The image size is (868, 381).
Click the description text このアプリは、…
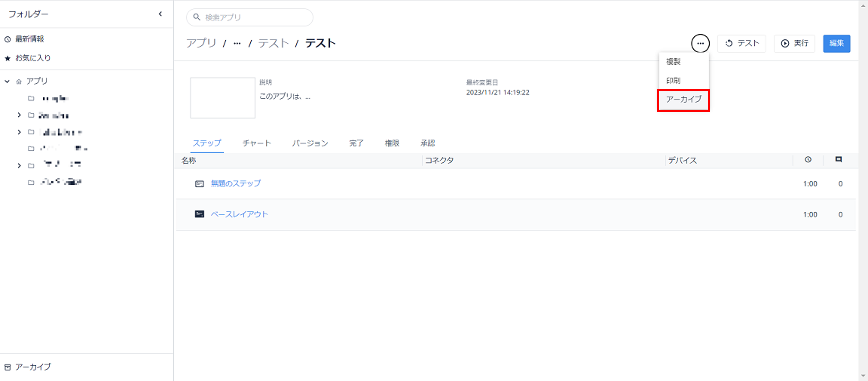pyautogui.click(x=285, y=97)
